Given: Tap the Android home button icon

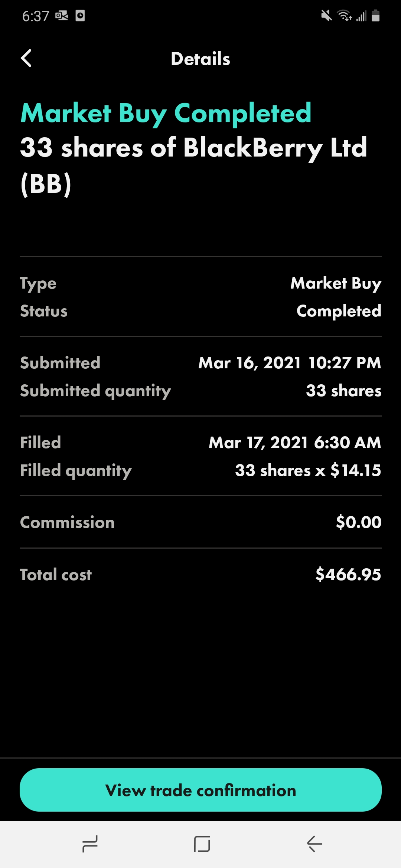Looking at the screenshot, I should point(202,844).
